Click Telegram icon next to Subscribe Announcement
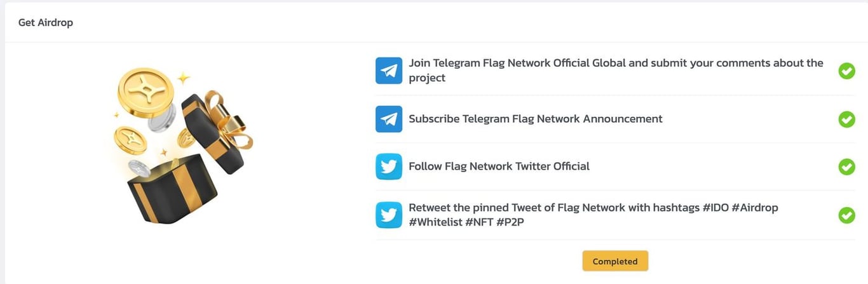The width and height of the screenshot is (868, 284). point(388,119)
